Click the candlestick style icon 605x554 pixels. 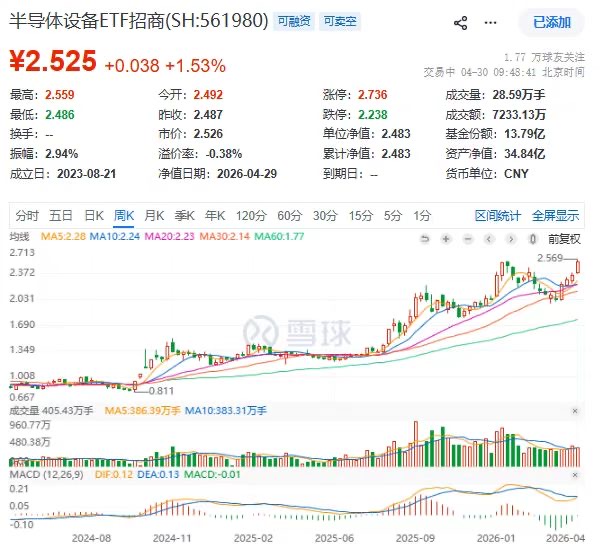[532, 239]
